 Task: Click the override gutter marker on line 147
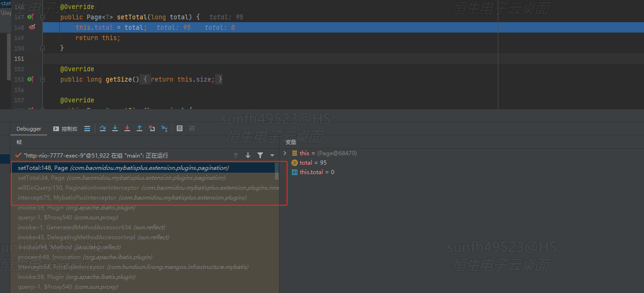coord(30,17)
